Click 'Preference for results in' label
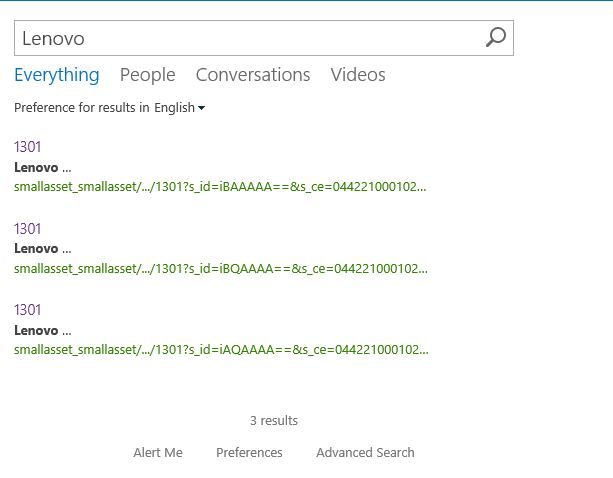The width and height of the screenshot is (613, 478). (x=82, y=107)
